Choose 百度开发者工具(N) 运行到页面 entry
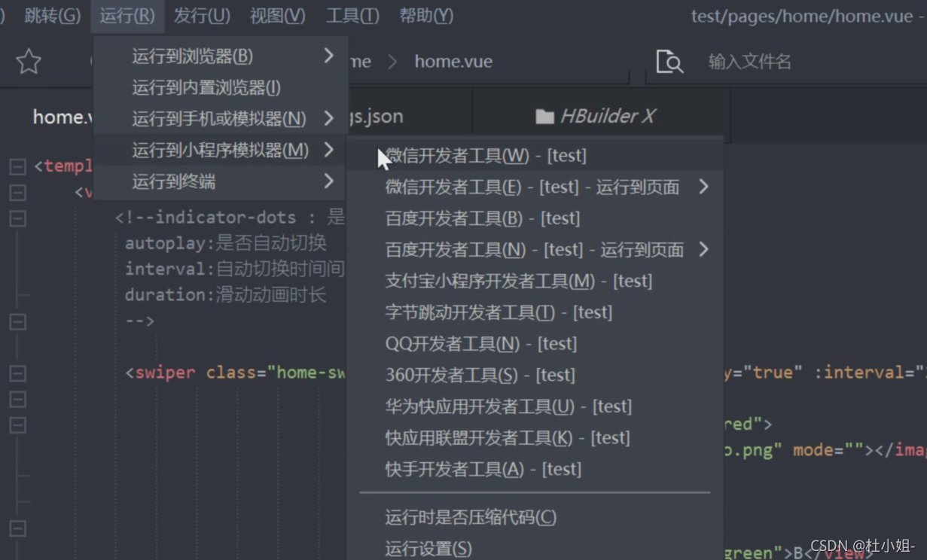Image resolution: width=927 pixels, height=560 pixels. 535,250
